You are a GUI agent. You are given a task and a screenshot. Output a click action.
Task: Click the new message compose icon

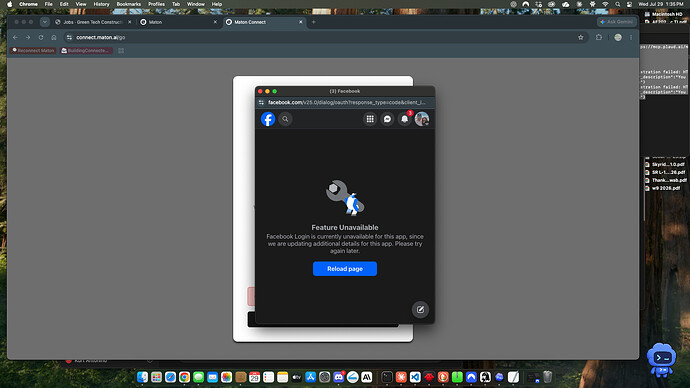point(420,310)
